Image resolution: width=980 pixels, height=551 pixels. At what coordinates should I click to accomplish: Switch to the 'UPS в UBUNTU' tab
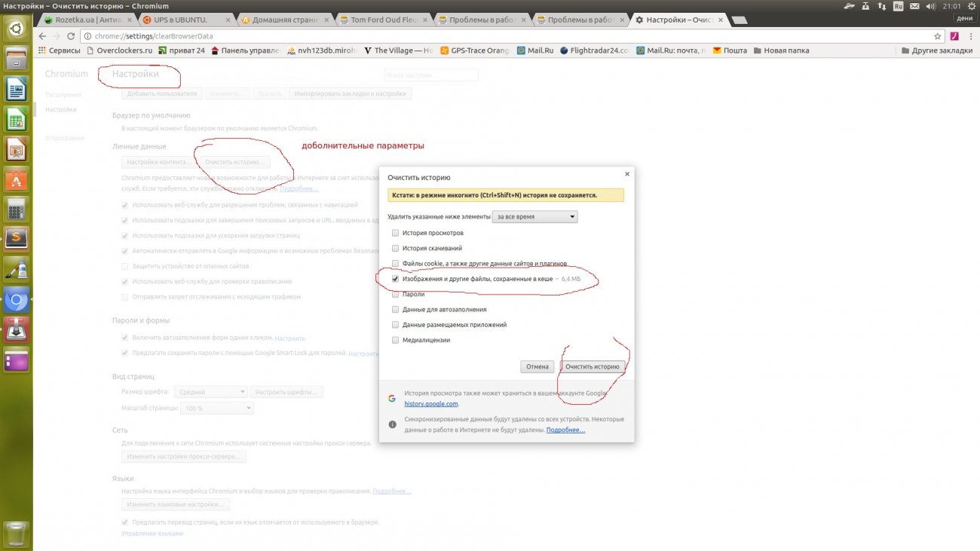[185, 20]
